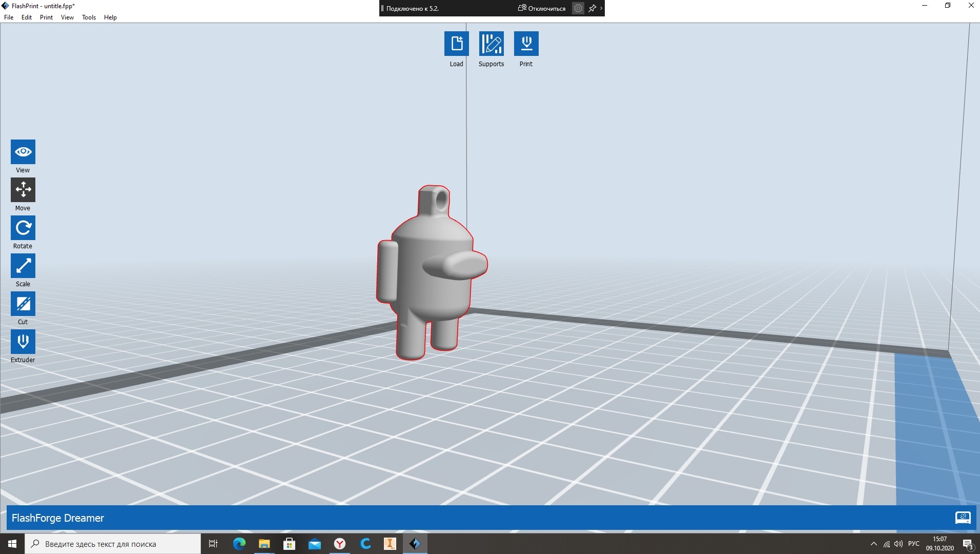This screenshot has height=554, width=980.
Task: Open File Explorer from taskbar
Action: coord(264,544)
